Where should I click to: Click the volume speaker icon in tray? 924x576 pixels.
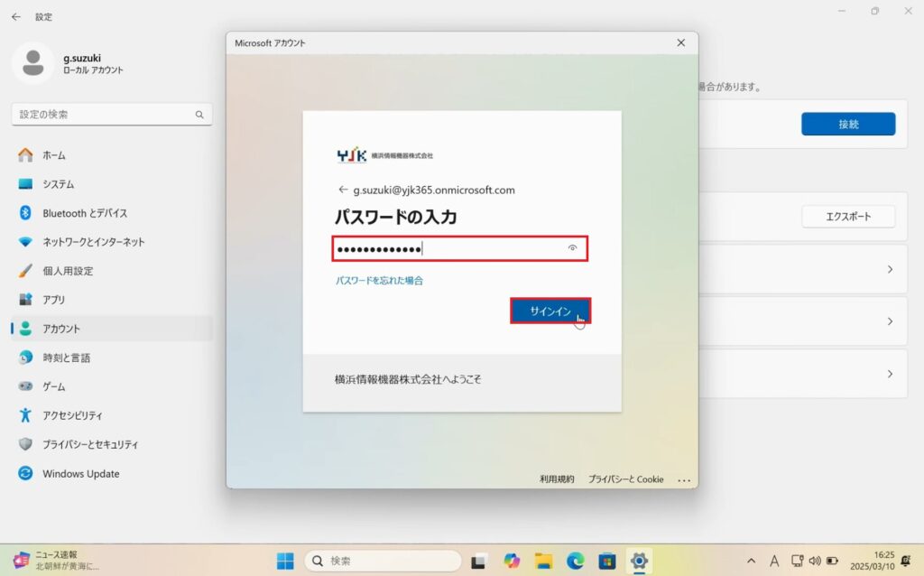pyautogui.click(x=815, y=561)
